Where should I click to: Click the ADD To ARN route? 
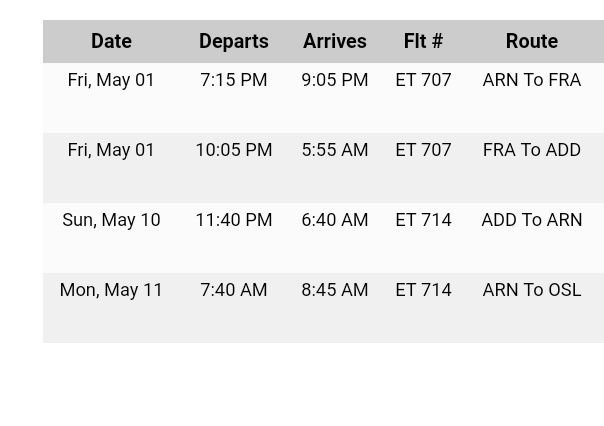531,220
